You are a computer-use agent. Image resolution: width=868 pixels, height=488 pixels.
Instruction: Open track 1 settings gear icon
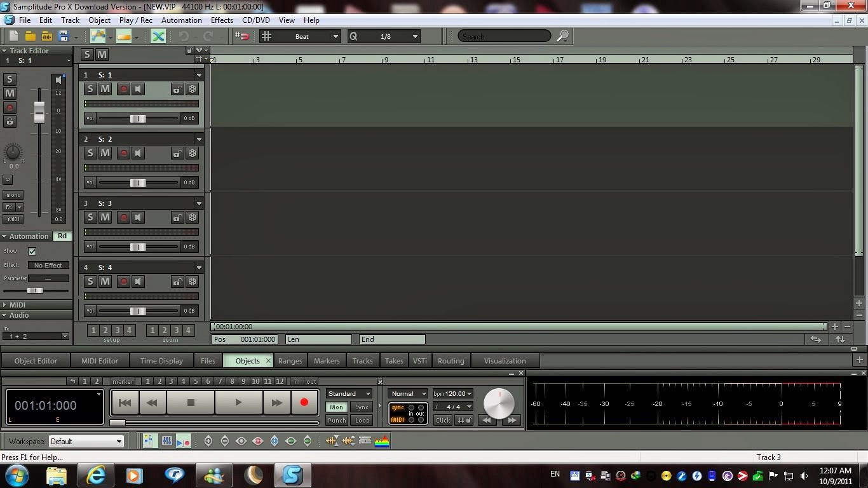(x=193, y=89)
